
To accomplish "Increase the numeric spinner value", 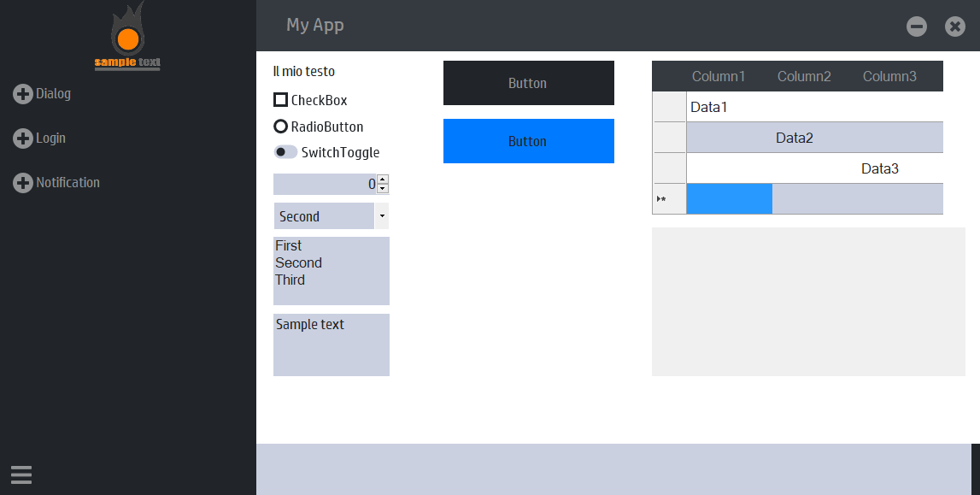I will tap(383, 180).
